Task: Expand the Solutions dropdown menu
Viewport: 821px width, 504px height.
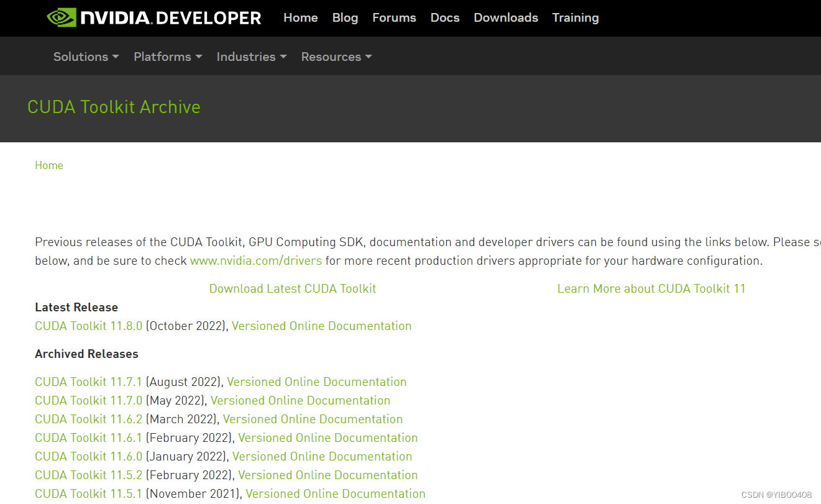Action: tap(86, 57)
